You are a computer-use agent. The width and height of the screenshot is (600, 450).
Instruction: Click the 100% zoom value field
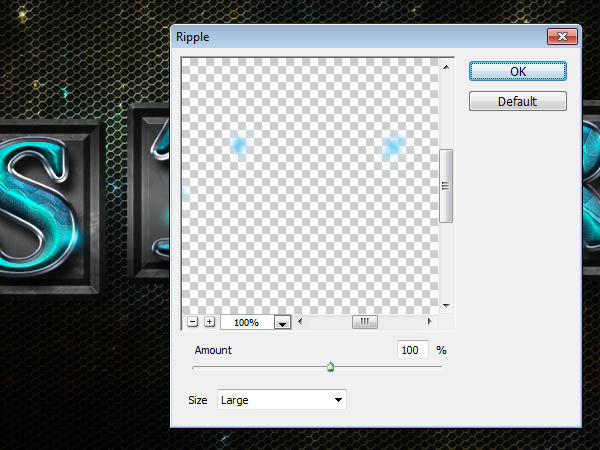[247, 323]
